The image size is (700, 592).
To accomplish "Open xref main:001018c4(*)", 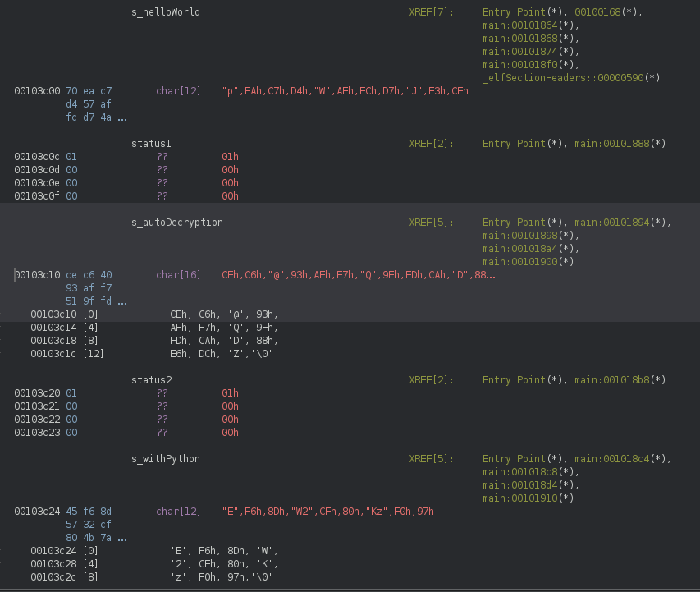I will (620, 459).
